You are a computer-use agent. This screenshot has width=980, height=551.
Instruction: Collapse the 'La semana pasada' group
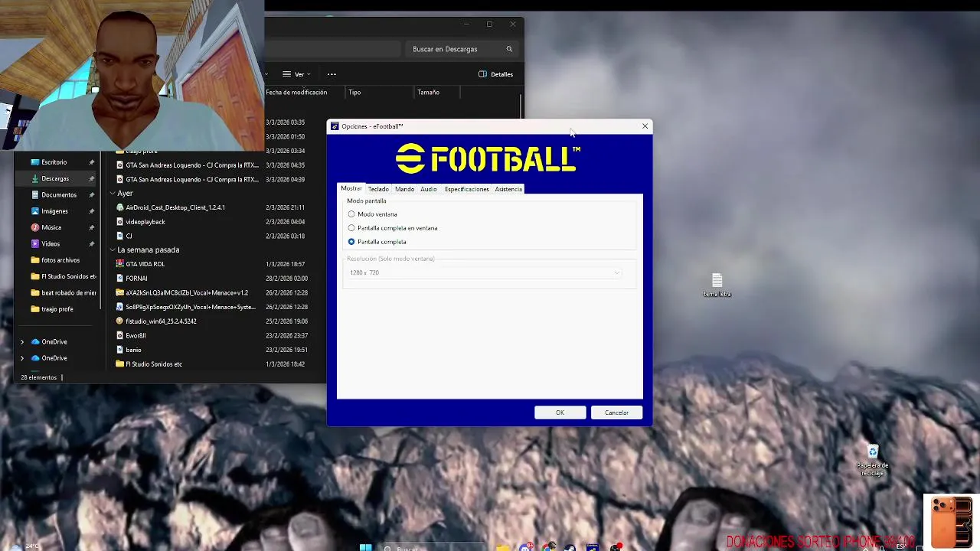point(113,250)
